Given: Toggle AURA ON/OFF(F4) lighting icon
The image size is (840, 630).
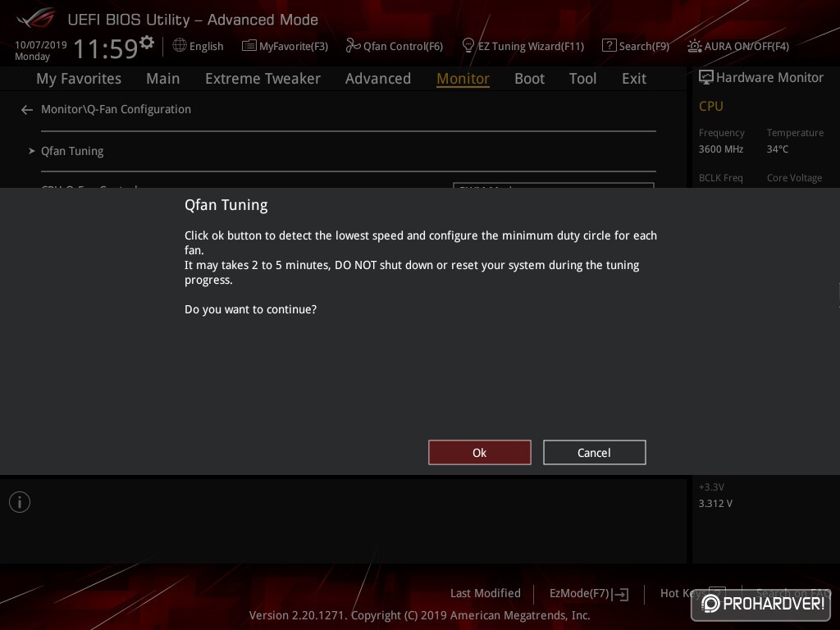Looking at the screenshot, I should 694,46.
